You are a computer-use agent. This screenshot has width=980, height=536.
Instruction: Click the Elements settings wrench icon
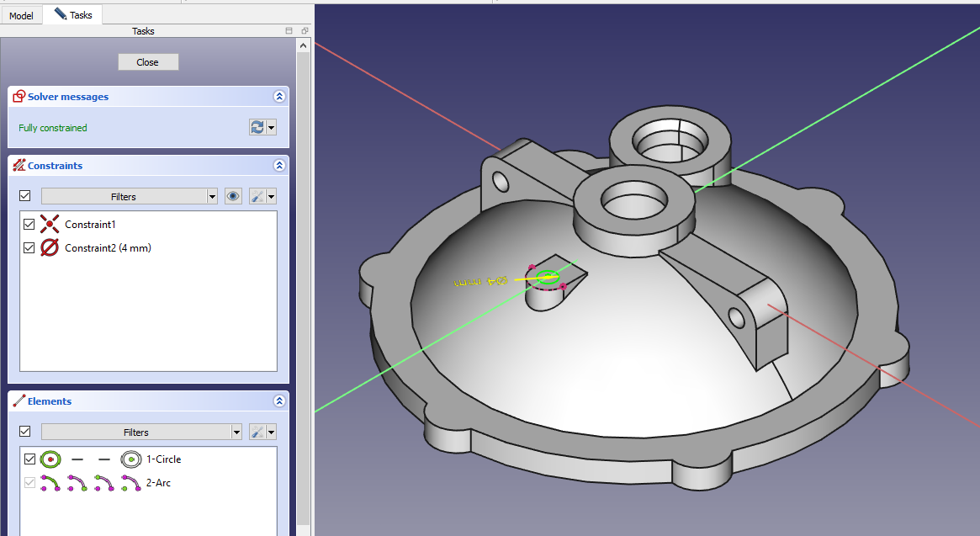(x=258, y=432)
